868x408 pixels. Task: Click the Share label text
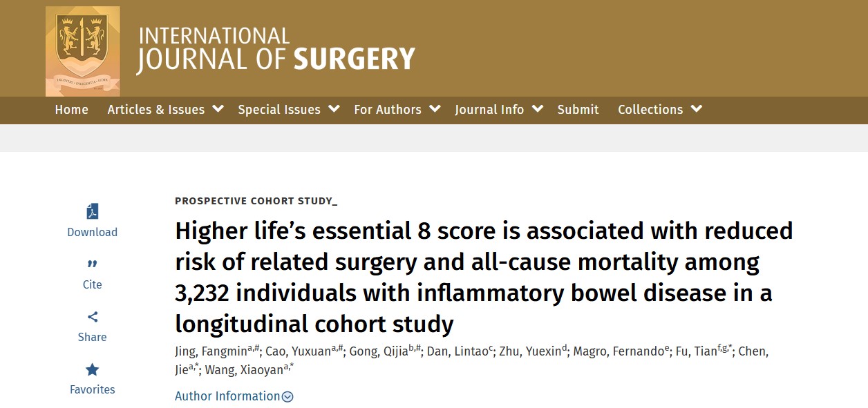click(92, 337)
